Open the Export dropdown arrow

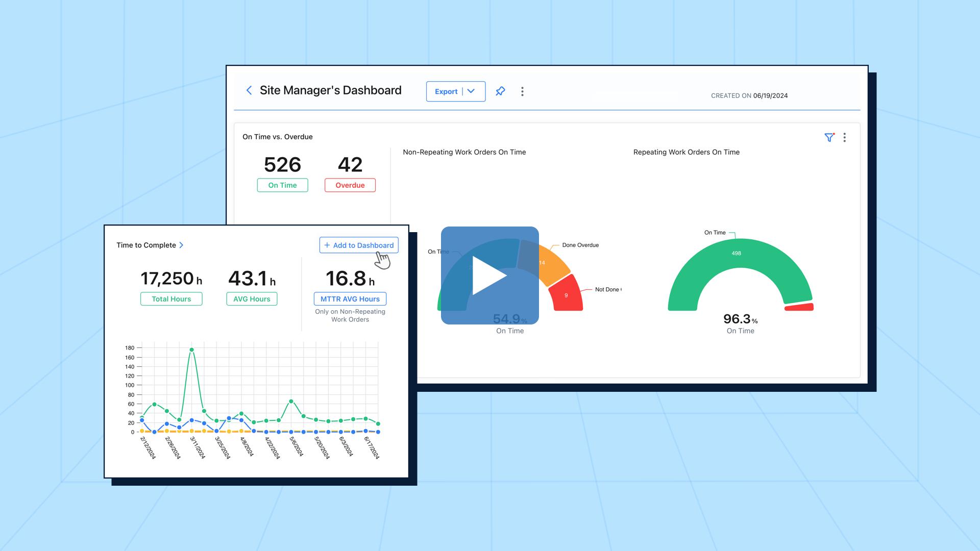(x=470, y=91)
